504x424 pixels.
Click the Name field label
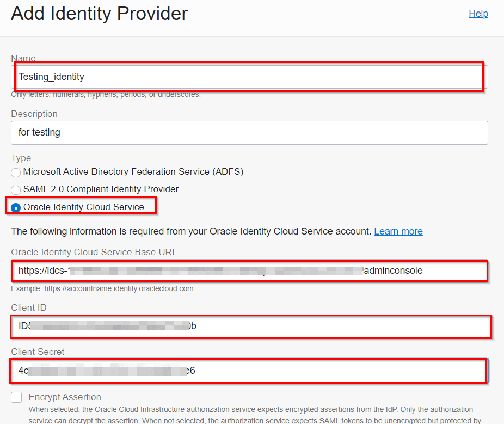tap(23, 58)
